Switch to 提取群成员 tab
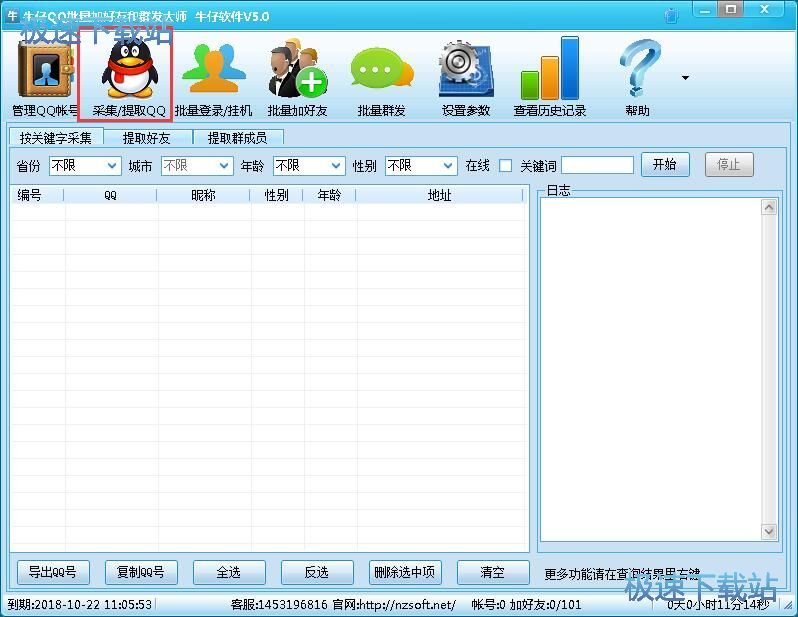 237,137
